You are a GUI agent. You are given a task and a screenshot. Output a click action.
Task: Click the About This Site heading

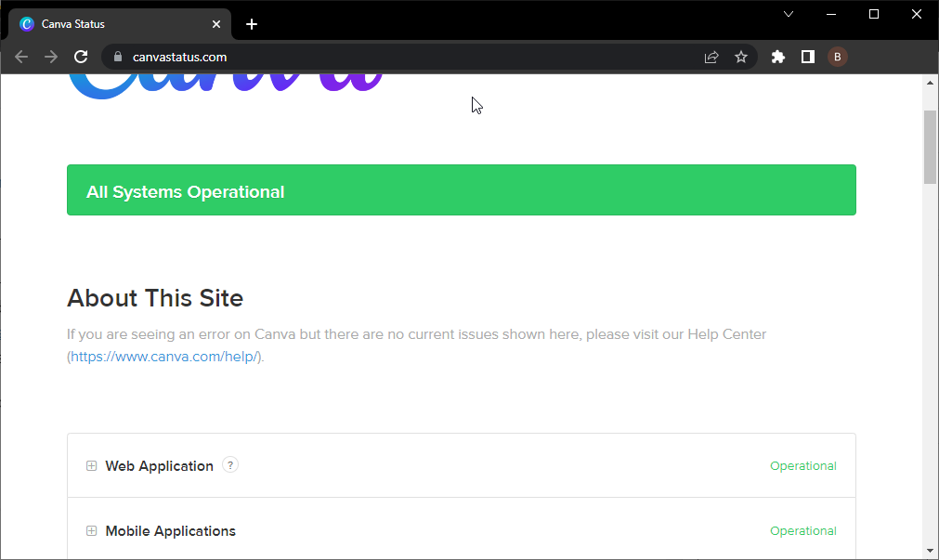click(x=155, y=298)
